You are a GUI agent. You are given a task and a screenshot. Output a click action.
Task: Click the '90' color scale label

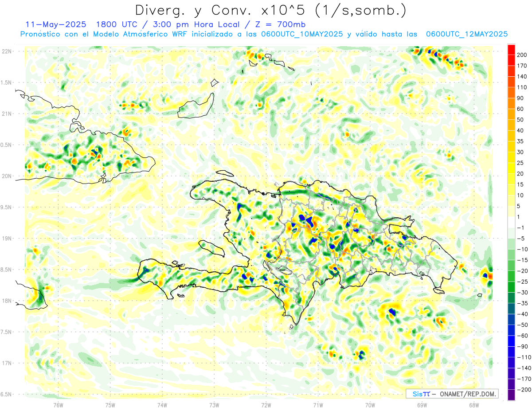pyautogui.click(x=521, y=98)
